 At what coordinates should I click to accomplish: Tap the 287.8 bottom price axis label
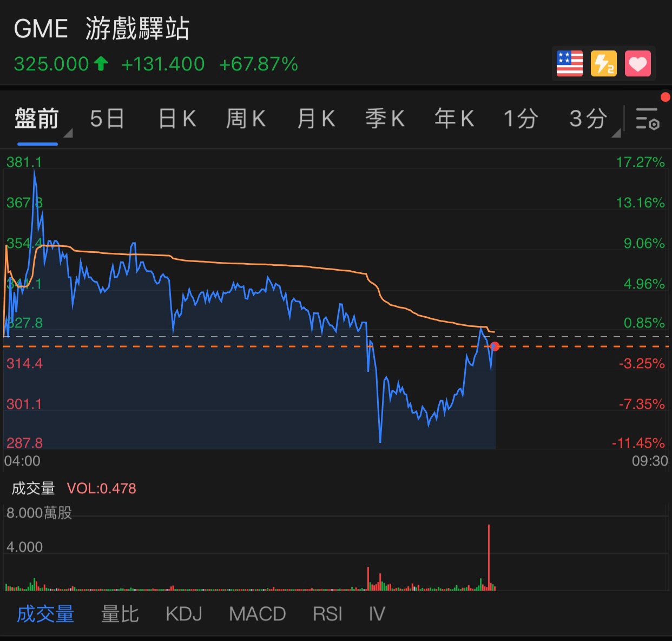(x=24, y=443)
